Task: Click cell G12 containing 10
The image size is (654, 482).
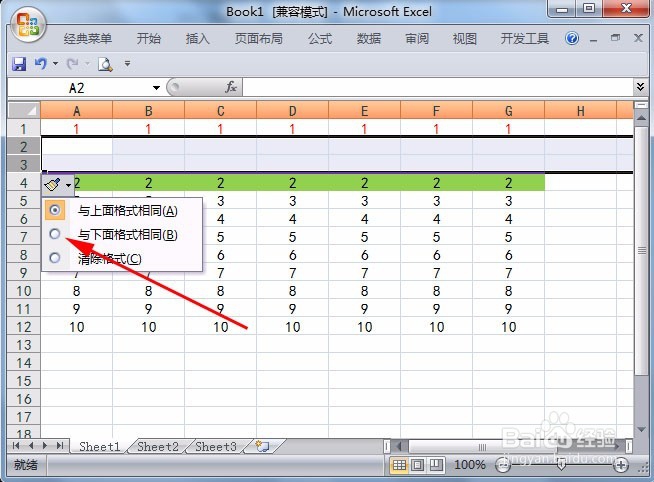Action: point(508,326)
